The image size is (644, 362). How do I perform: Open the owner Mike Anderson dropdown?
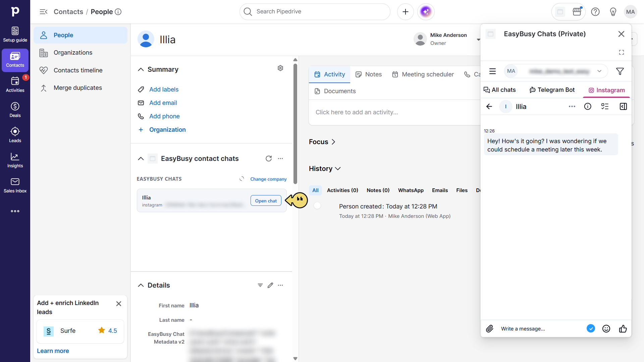click(x=478, y=40)
